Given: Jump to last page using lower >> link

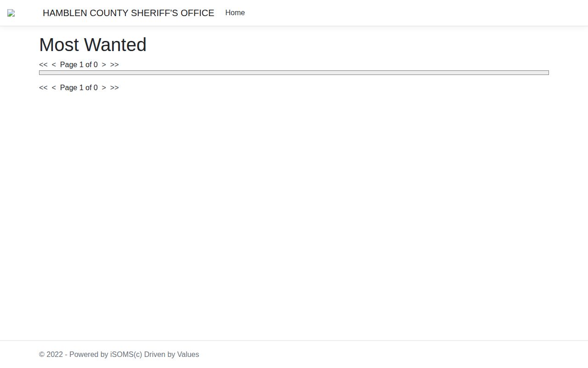Looking at the screenshot, I should (x=114, y=88).
